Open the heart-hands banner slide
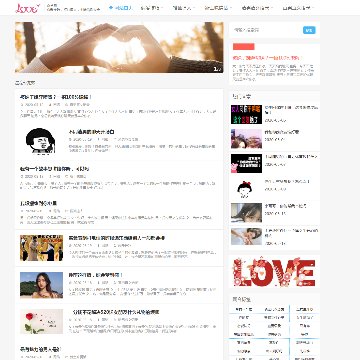This screenshot has height=360, width=360. (119, 47)
